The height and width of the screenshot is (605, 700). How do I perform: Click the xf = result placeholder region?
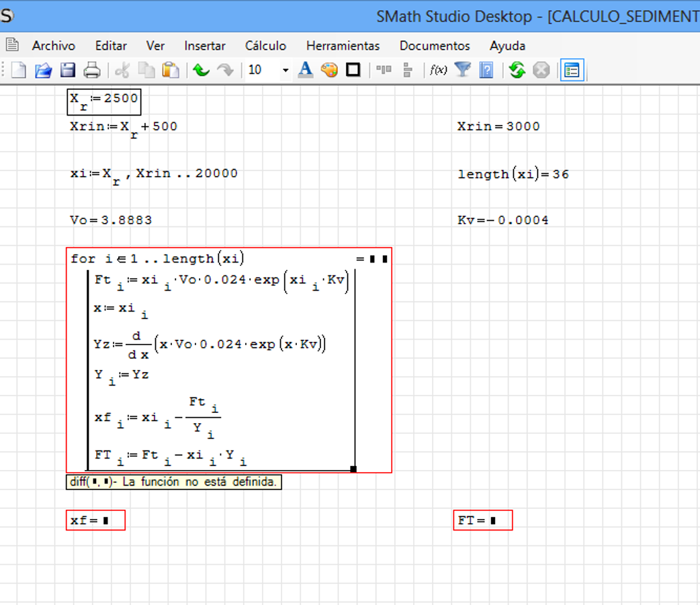click(95, 520)
